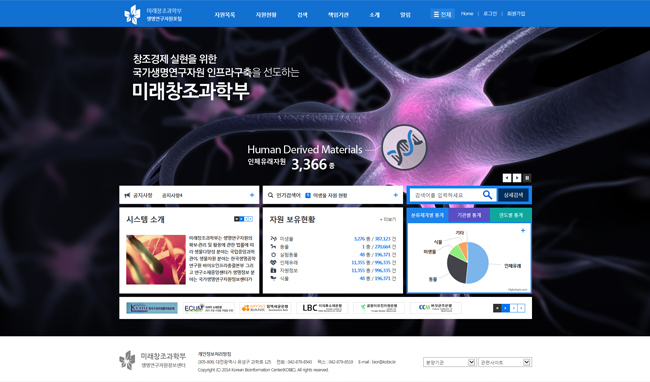This screenshot has height=382, width=650.
Task: Click the ministry logo in header
Action: tap(153, 15)
